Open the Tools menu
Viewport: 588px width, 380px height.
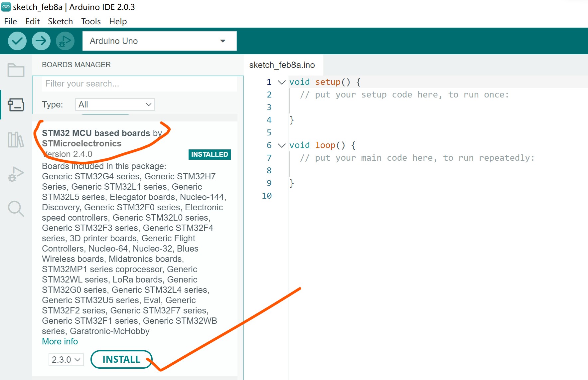pos(91,21)
